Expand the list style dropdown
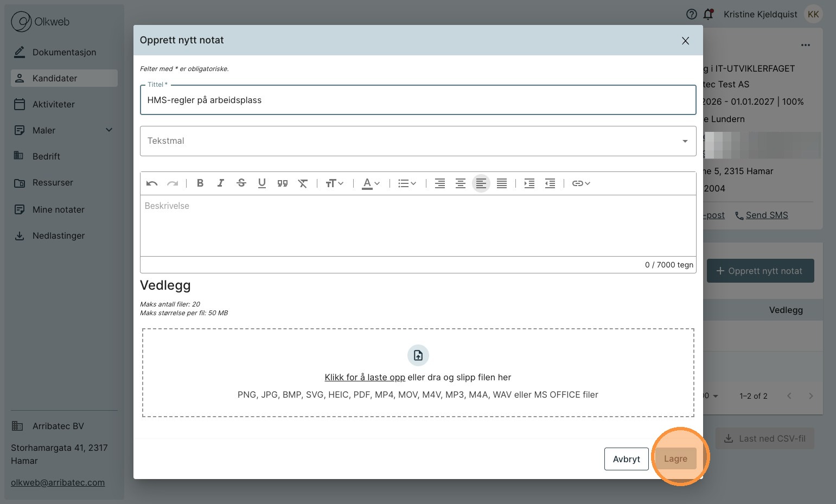This screenshot has width=836, height=504. pyautogui.click(x=407, y=183)
